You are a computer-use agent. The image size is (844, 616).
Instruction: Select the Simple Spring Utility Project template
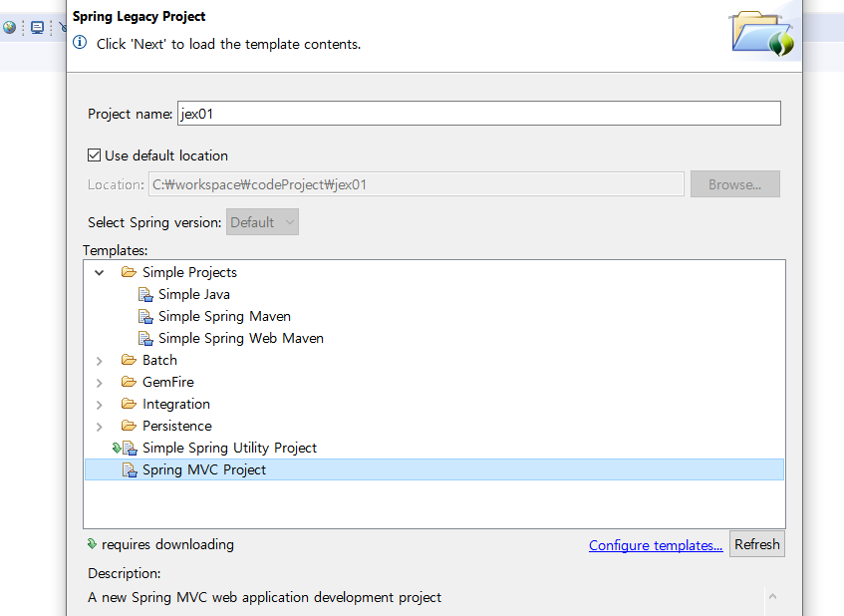[x=229, y=448]
